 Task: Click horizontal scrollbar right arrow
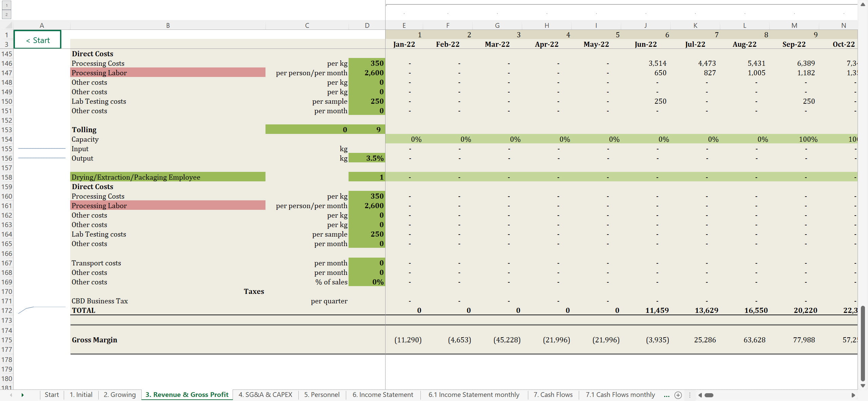pos(853,395)
